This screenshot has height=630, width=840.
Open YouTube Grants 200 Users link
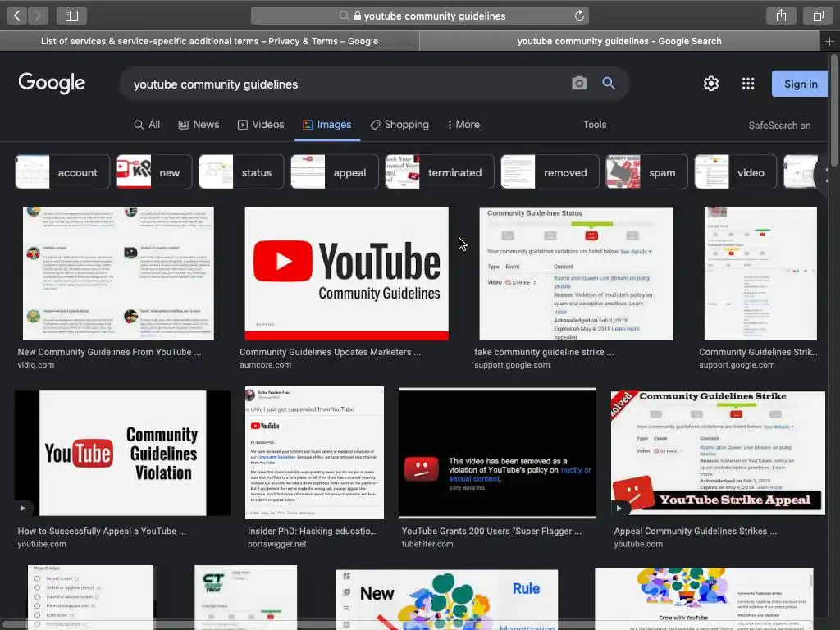click(x=491, y=531)
